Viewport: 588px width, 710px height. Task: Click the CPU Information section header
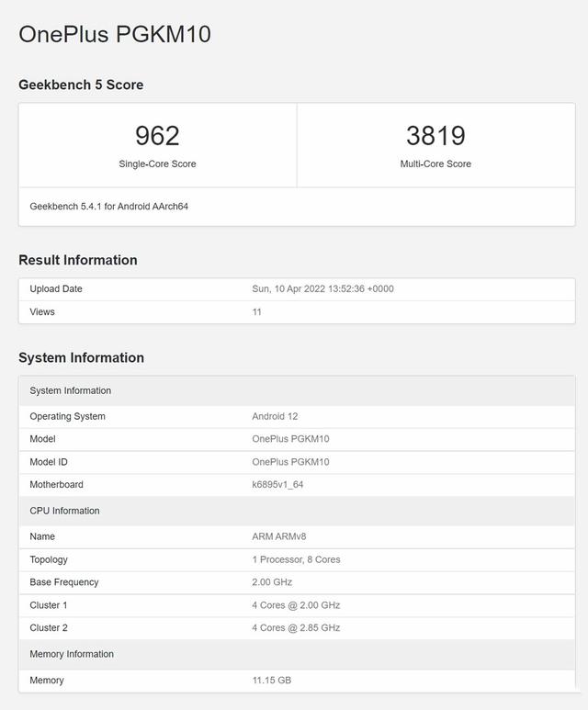click(297, 511)
